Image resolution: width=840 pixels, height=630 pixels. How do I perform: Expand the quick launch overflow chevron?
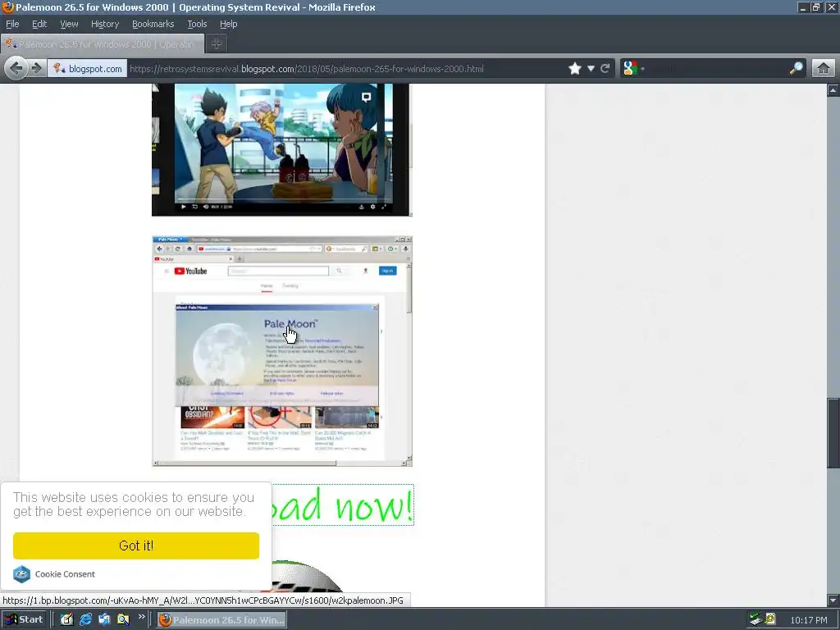(x=141, y=617)
